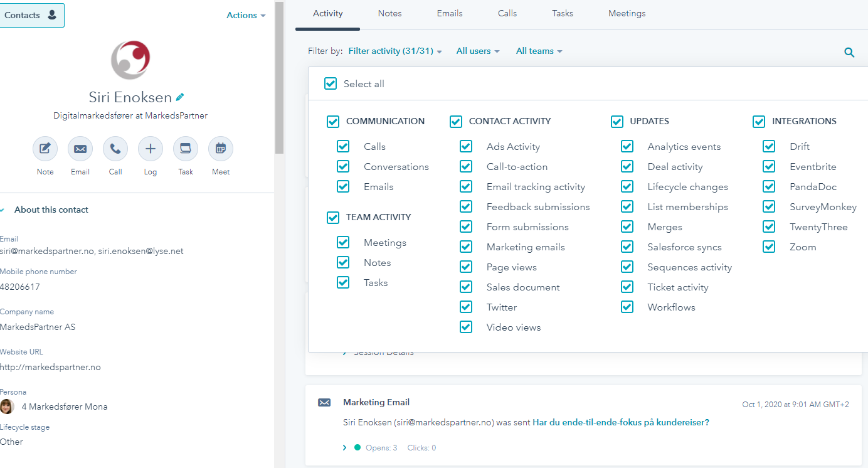The width and height of the screenshot is (868, 468).
Task: Click the Lifecycle stage value Other
Action: tap(11, 442)
